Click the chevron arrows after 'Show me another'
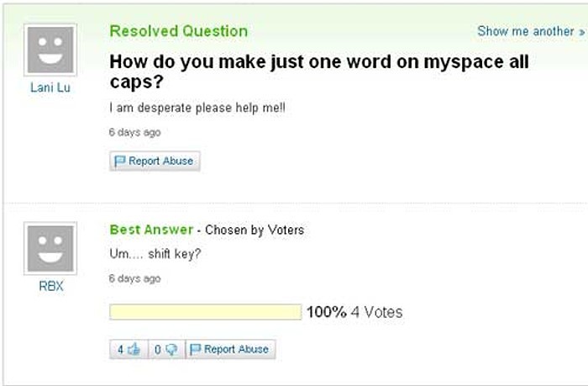The height and width of the screenshot is (386, 588). (581, 32)
